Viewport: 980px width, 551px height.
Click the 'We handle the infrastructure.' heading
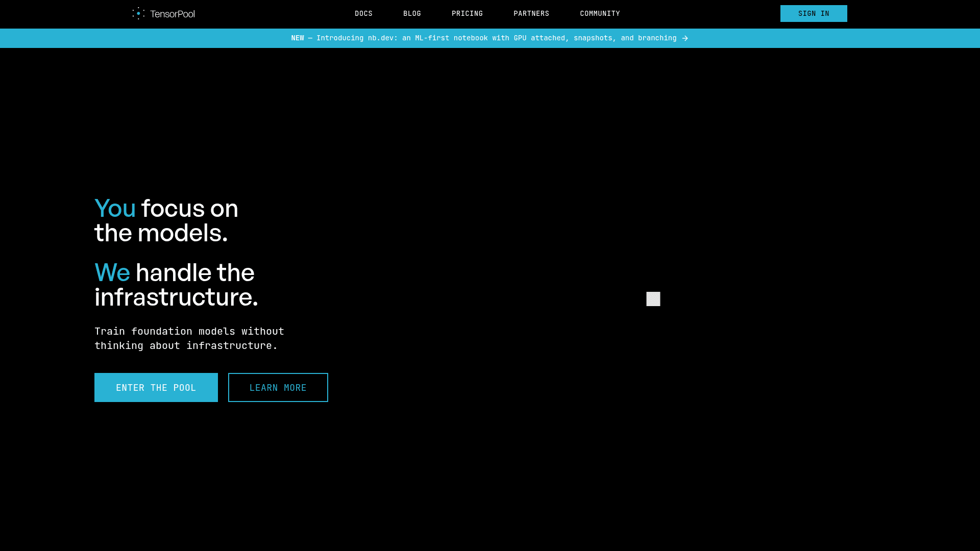(176, 285)
